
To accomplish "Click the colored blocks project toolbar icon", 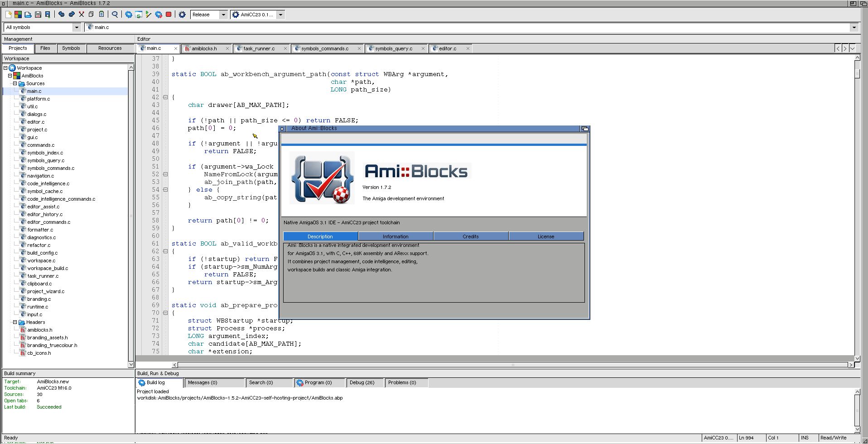I will pos(18,14).
